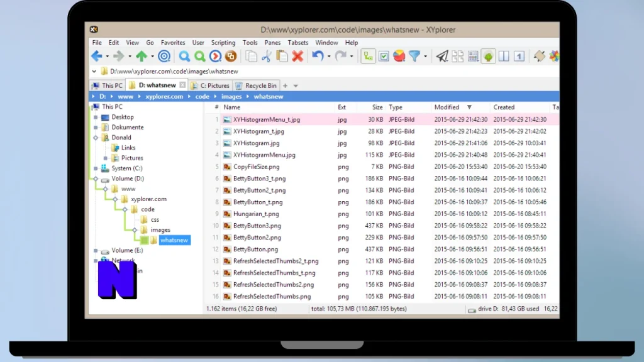The height and width of the screenshot is (362, 644).
Task: Open the pie chart type stats icon
Action: 399,56
